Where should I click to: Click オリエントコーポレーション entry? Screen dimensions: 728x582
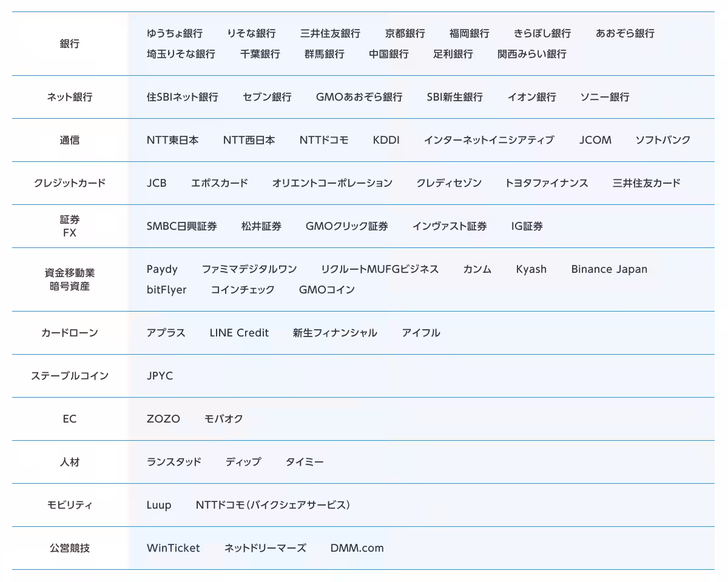[x=332, y=183]
